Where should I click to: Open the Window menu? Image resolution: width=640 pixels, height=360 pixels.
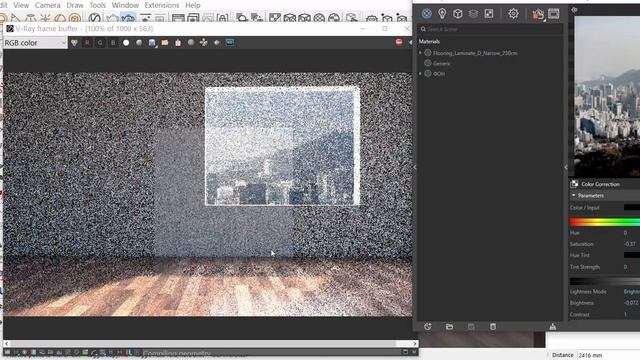pyautogui.click(x=125, y=5)
